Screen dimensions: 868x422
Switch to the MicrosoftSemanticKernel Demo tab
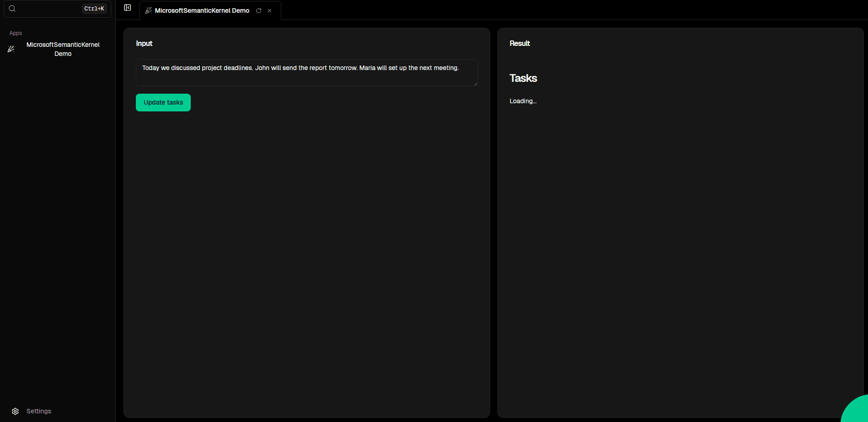(202, 10)
